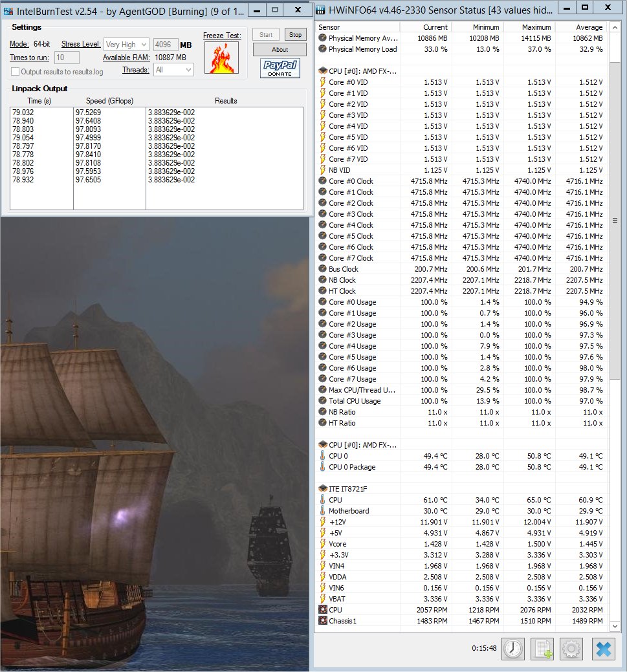Click icon beside Total CPU Usage
The image size is (627, 672).
coord(322,401)
